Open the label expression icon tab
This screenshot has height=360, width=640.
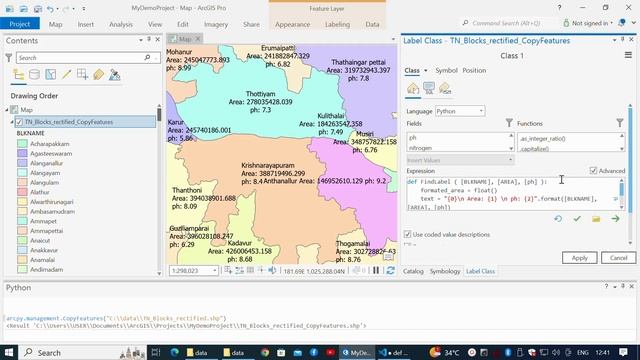click(x=413, y=88)
